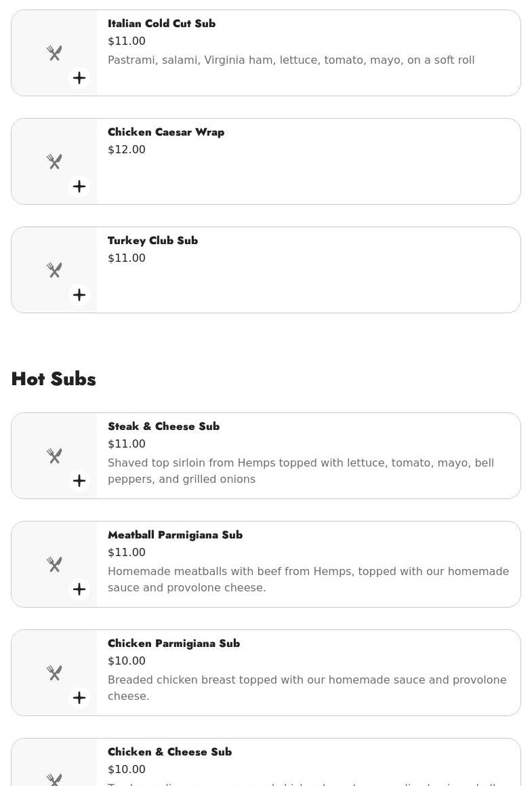Click Steak & Cheese Sub utensils placeholder image
This screenshot has width=532, height=786.
point(54,456)
